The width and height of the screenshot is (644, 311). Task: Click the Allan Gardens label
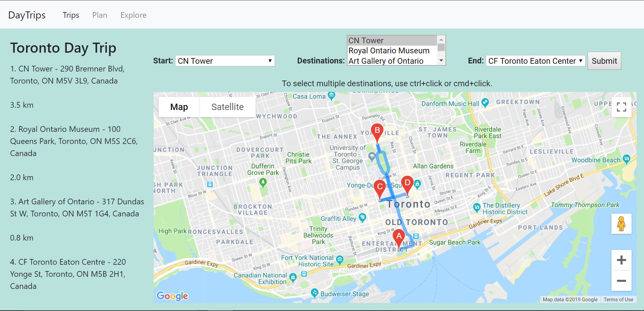(x=433, y=166)
